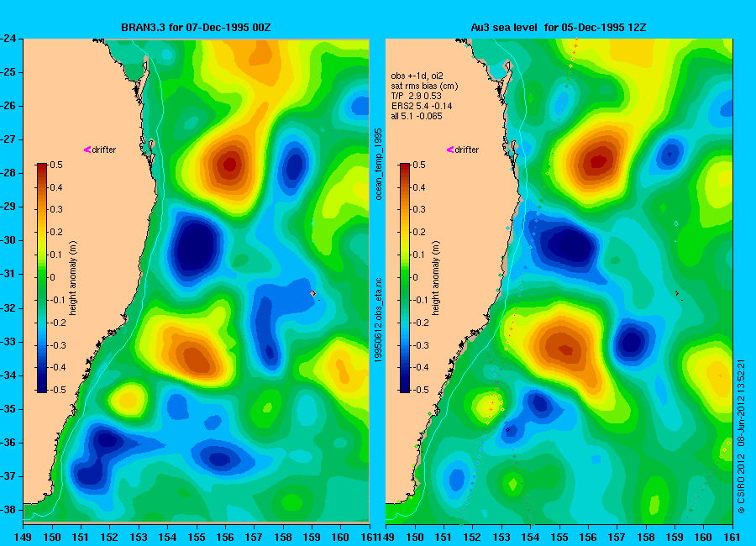This screenshot has width=756, height=546.
Task: Click the 0 tick on left color bar
Action: click(x=53, y=277)
